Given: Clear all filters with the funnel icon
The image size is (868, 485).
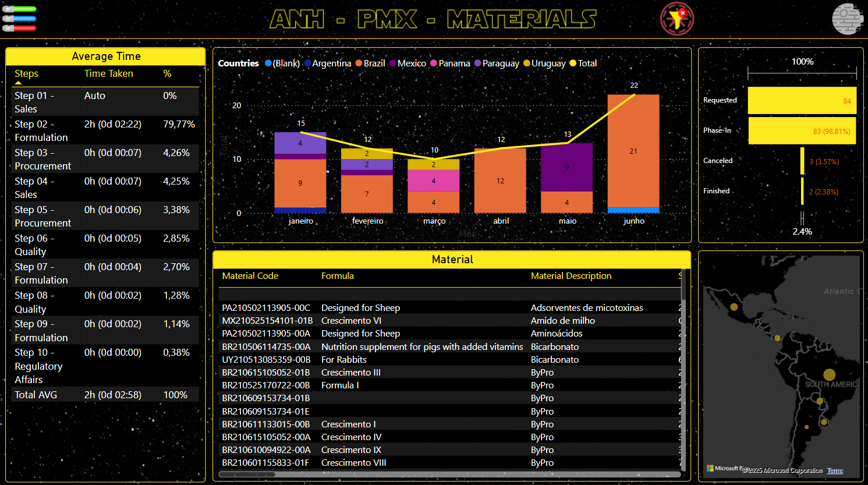Looking at the screenshot, I should pyautogui.click(x=676, y=19).
